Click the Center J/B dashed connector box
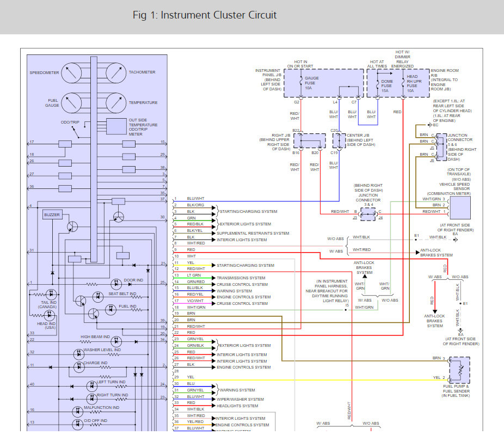The image size is (504, 447). coord(339,141)
